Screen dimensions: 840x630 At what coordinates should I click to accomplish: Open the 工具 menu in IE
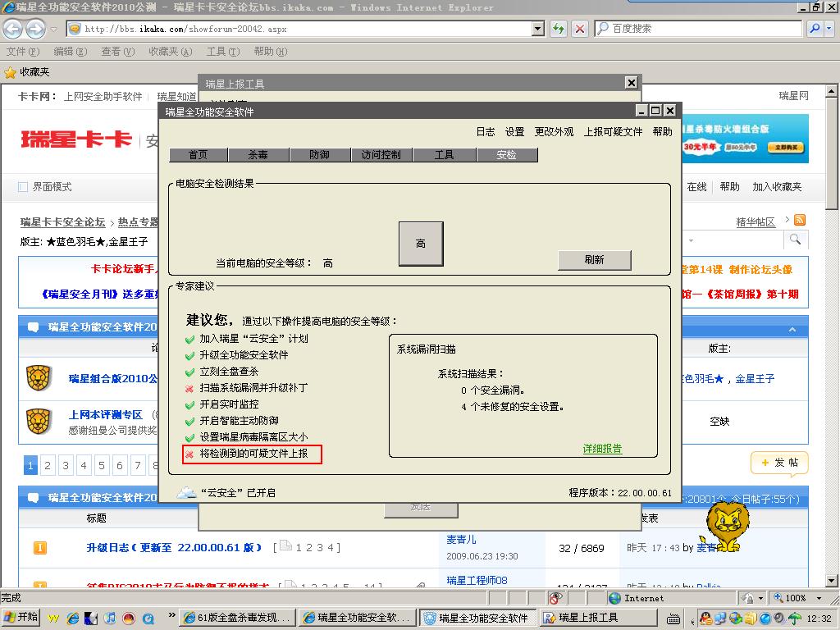223,52
